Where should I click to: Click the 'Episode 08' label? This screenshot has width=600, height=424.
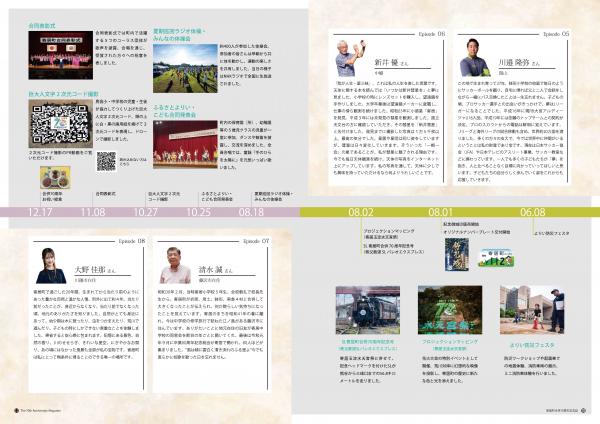click(x=132, y=241)
